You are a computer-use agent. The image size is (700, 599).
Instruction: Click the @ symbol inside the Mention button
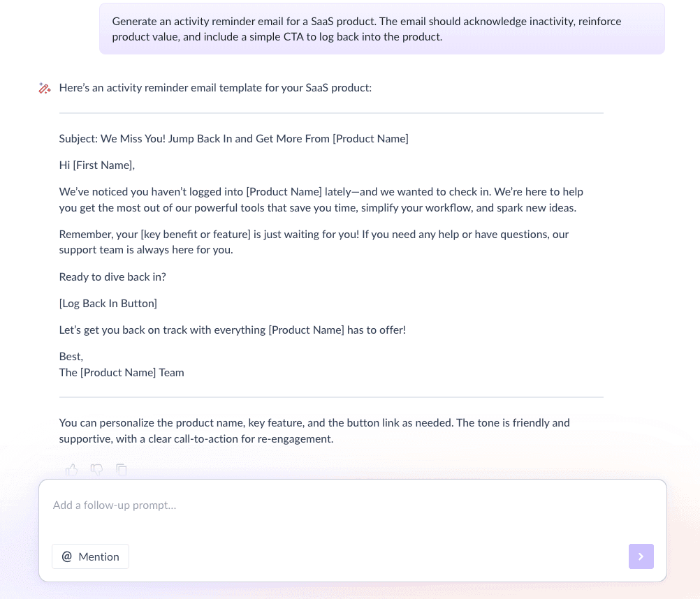67,556
